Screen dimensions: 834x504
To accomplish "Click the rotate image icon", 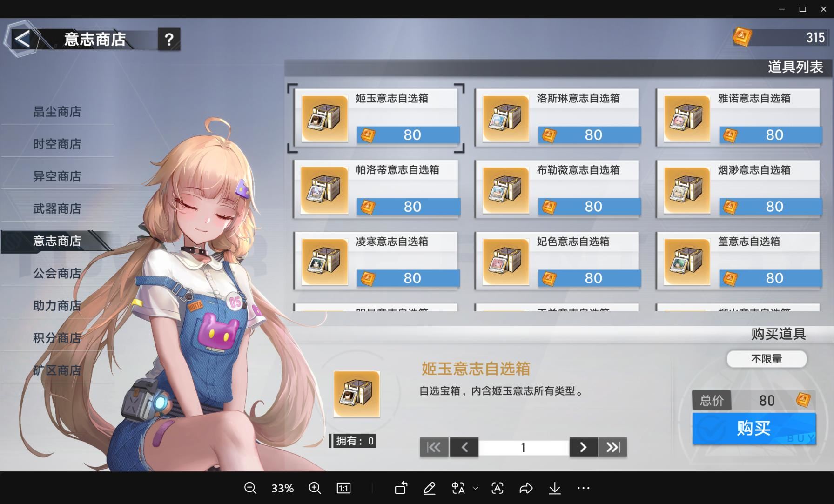I will click(x=401, y=488).
